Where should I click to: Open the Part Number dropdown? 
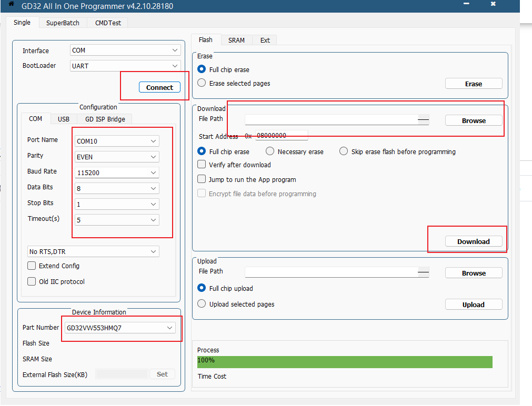[x=120, y=328]
